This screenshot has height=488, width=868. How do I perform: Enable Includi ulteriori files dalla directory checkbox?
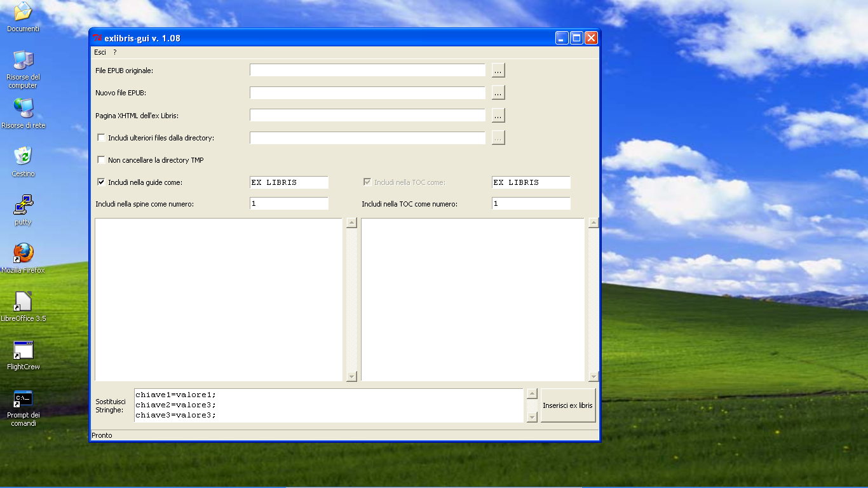(101, 138)
